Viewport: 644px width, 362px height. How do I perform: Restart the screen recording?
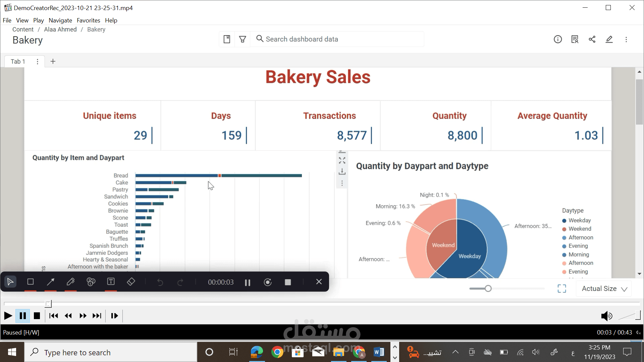point(268,282)
